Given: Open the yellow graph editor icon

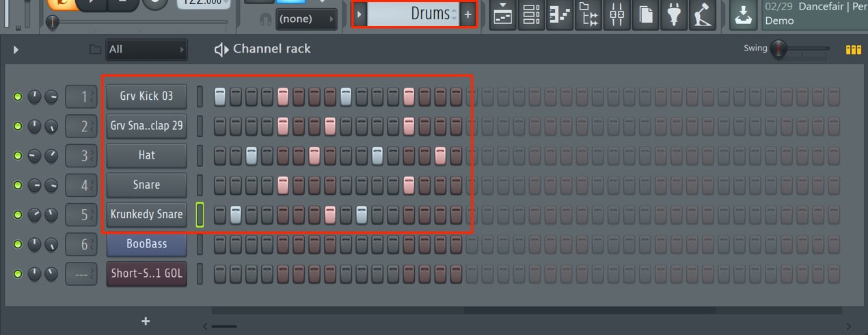Looking at the screenshot, I should tap(853, 49).
